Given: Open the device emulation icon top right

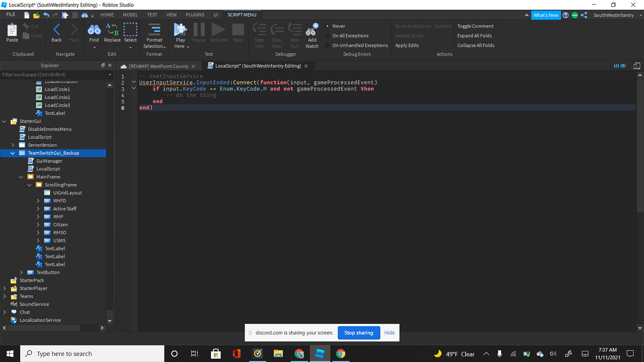Looking at the screenshot, I should pos(637,66).
